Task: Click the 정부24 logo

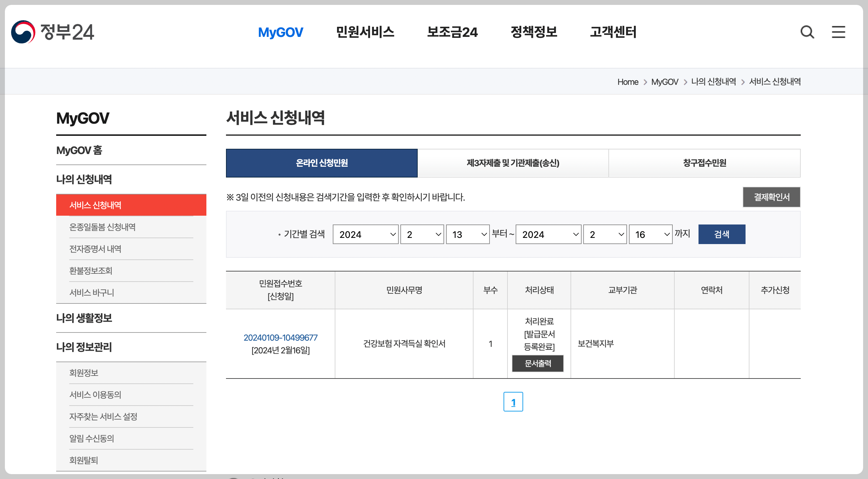Action: tap(53, 32)
